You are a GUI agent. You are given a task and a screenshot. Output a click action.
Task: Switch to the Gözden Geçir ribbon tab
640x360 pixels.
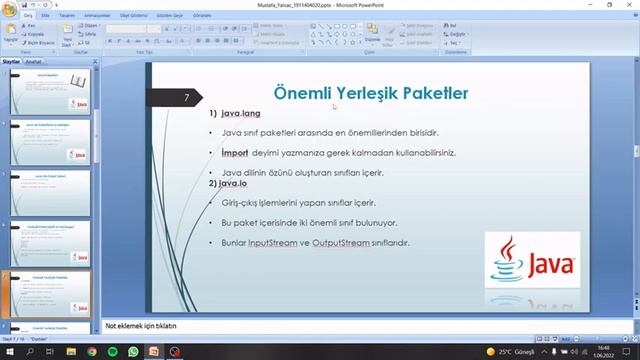(x=169, y=16)
